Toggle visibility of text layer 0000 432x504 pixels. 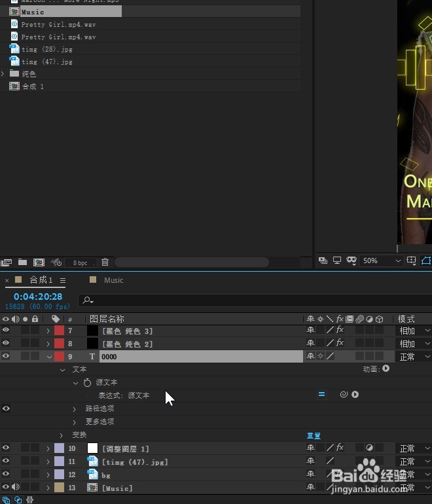pos(6,356)
